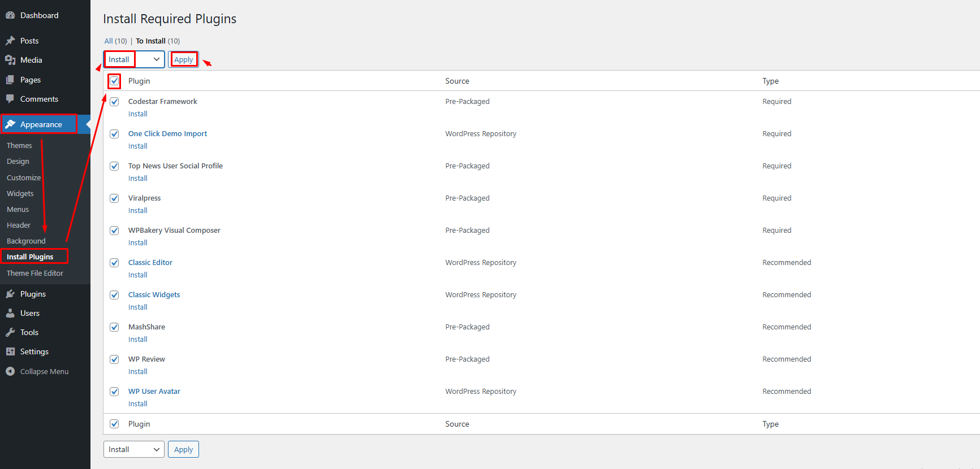
Task: Click the Appearance paintbrush icon
Action: coord(10,124)
